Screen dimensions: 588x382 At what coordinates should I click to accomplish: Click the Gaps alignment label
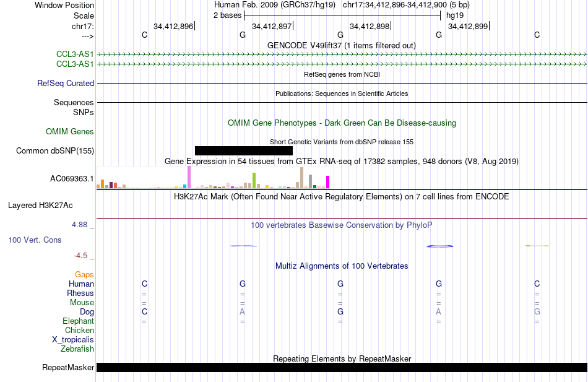point(84,275)
